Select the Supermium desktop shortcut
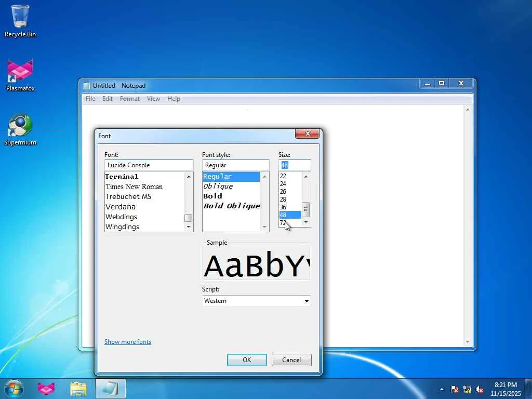Viewport: 532px width, 399px height. tap(20, 129)
